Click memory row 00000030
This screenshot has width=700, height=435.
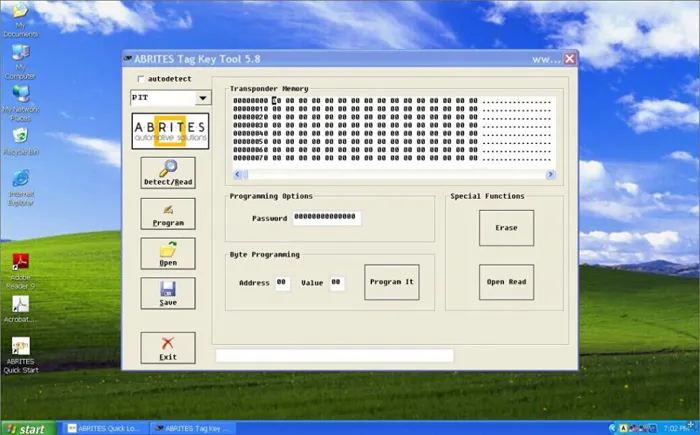click(x=392, y=125)
